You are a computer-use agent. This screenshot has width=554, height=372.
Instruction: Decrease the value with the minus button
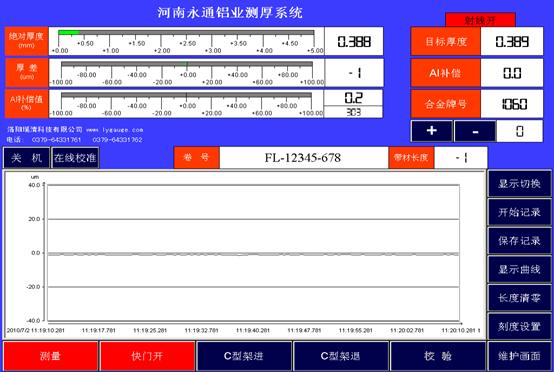[475, 131]
